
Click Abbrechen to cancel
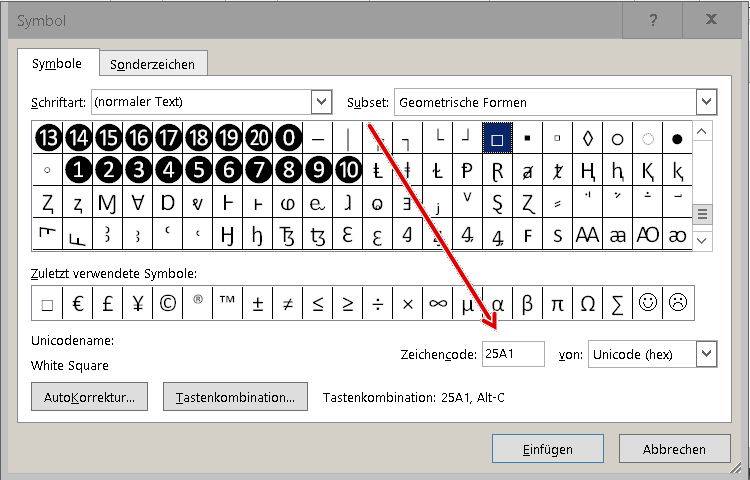click(674, 449)
